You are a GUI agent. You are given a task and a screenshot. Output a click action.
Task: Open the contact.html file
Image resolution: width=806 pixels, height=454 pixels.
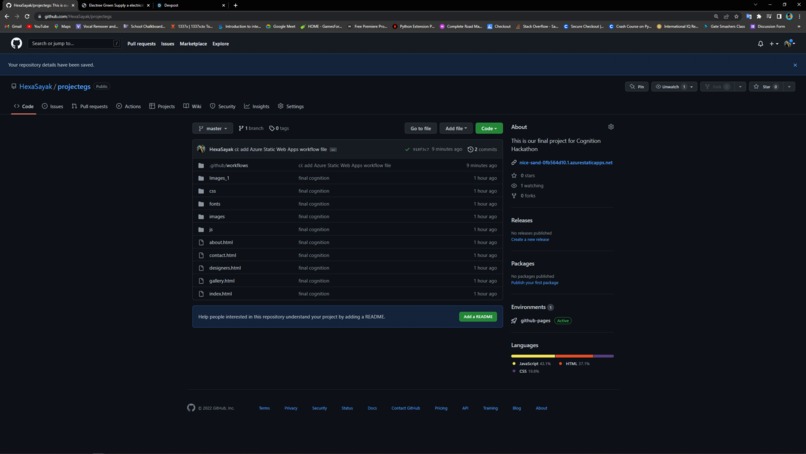[223, 256]
